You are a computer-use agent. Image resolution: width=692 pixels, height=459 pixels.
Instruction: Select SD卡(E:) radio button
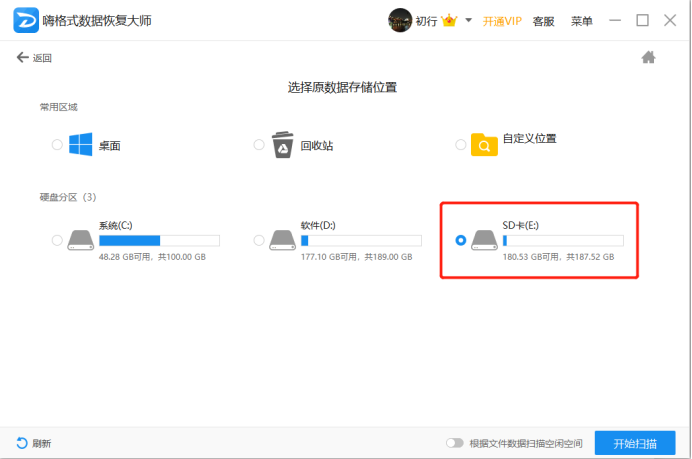[x=461, y=240]
